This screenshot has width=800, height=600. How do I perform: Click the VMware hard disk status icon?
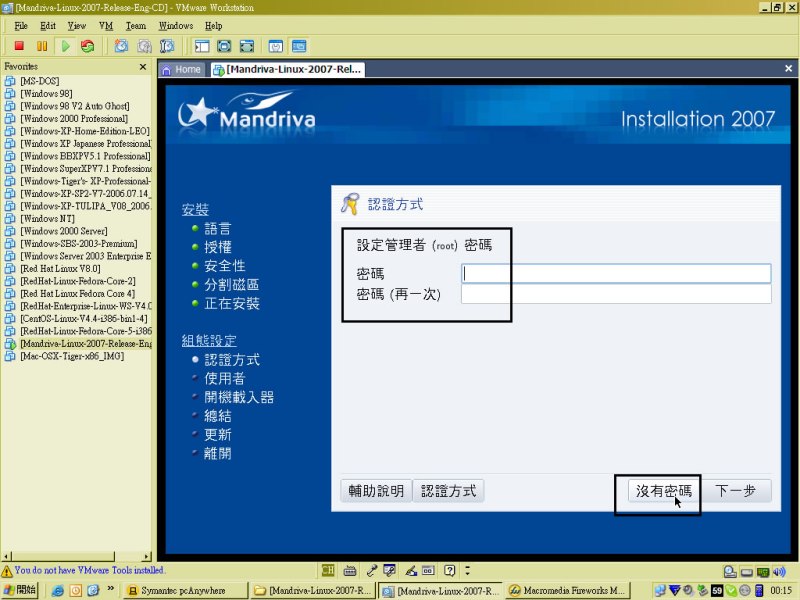[730, 571]
